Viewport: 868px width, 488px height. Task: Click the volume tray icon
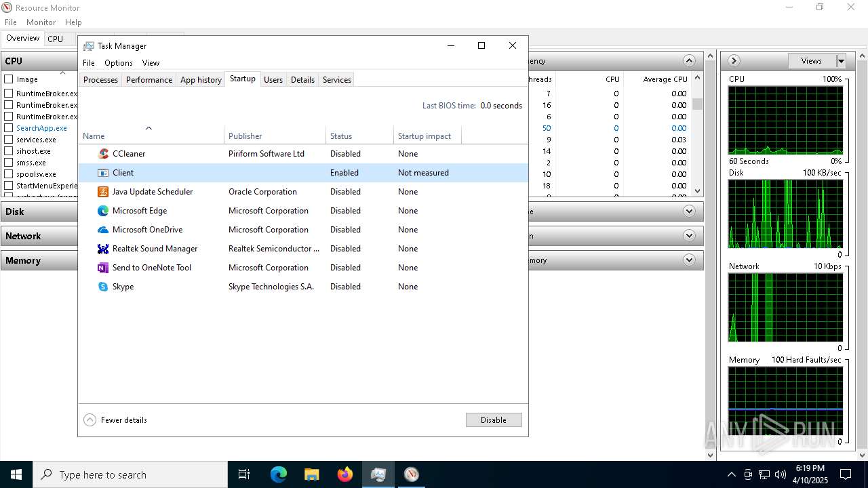[x=781, y=474]
